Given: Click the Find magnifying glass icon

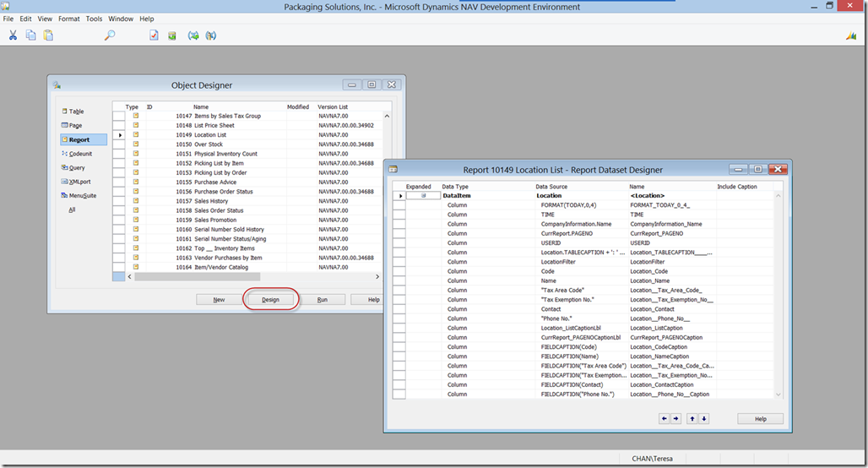Looking at the screenshot, I should [x=109, y=35].
